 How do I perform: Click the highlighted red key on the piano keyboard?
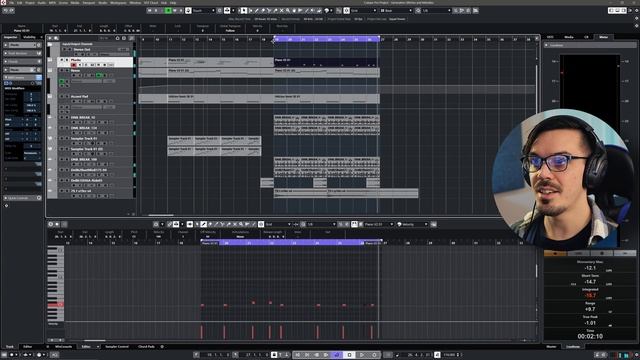55,304
